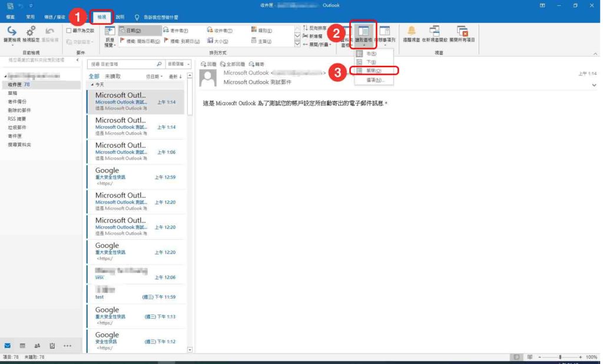Open the 待辦事項列 to-do bar button
Image resolution: width=603 pixels, height=364 pixels.
[x=385, y=35]
